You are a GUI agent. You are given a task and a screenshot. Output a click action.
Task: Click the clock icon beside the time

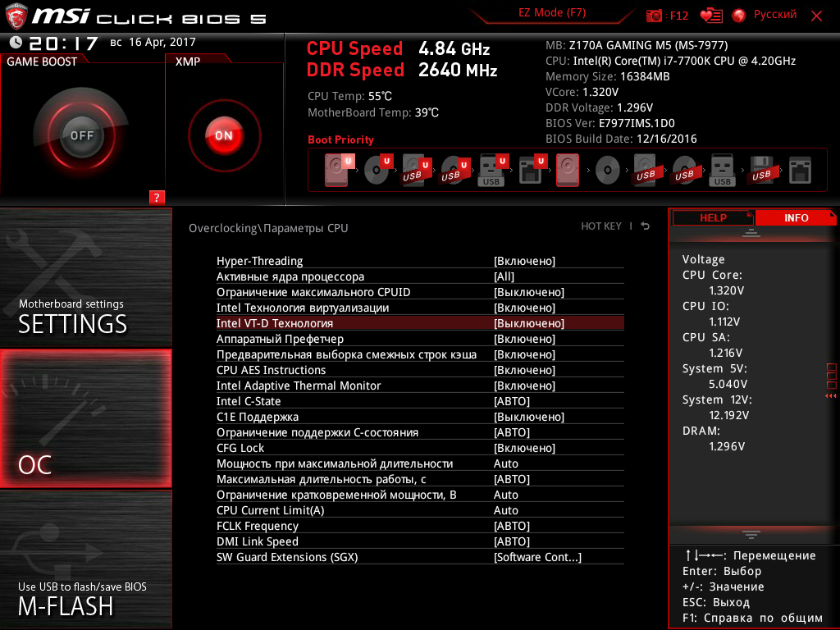point(16,42)
